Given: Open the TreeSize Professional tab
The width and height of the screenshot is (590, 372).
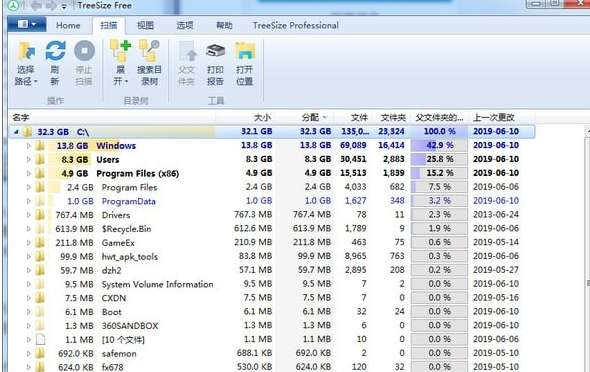Looking at the screenshot, I should pos(296,26).
